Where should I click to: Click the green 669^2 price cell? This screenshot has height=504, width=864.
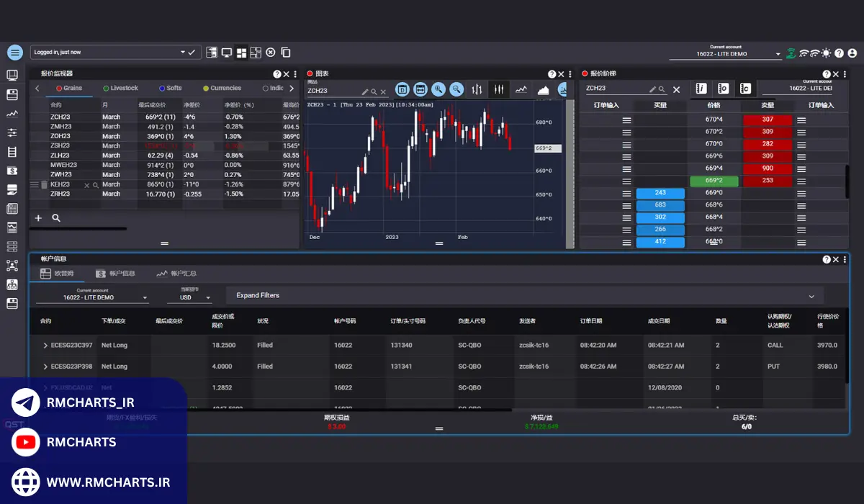[714, 181]
